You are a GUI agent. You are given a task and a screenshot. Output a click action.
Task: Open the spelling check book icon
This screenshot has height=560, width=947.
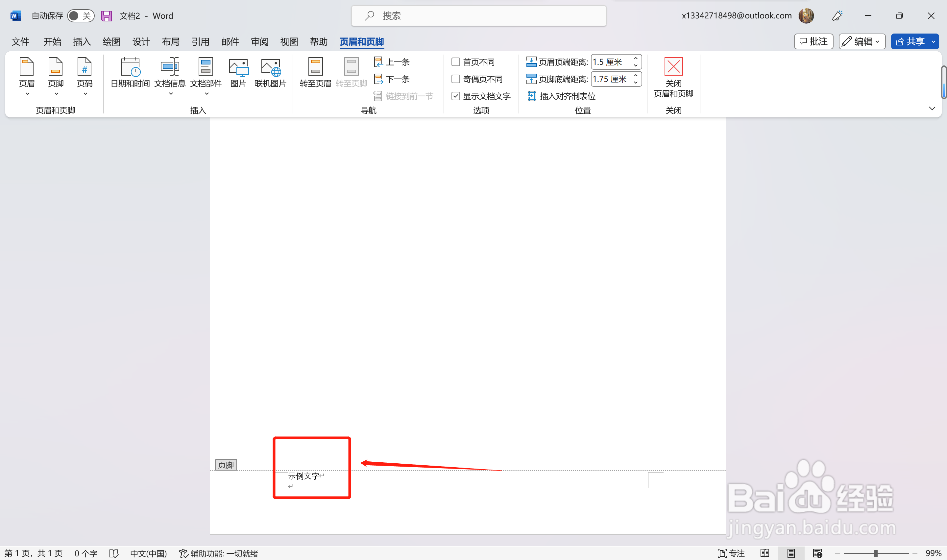point(114,553)
